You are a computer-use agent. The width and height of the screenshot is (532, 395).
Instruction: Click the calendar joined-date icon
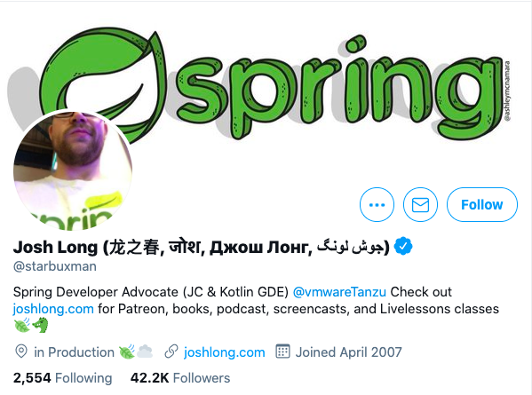coord(282,352)
